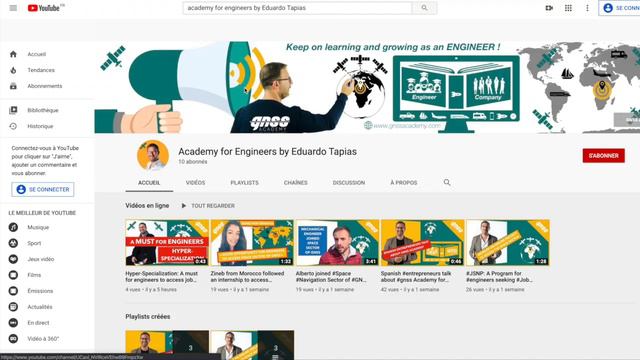
Task: Open the create video camera icon
Action: coord(549,8)
